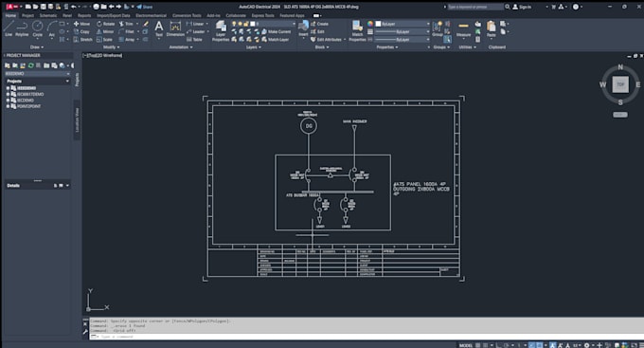The height and width of the screenshot is (348, 644).
Task: Click the Insert block tool
Action: (303, 28)
